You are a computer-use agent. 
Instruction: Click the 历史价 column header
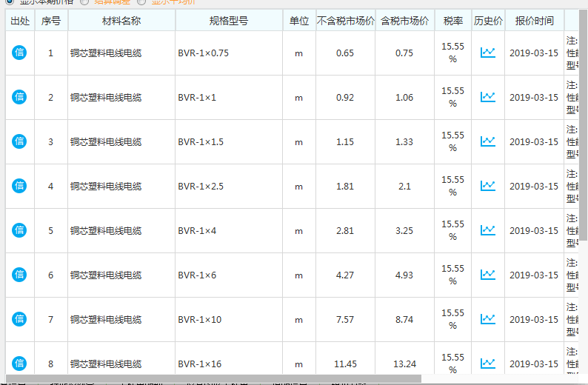pos(488,21)
